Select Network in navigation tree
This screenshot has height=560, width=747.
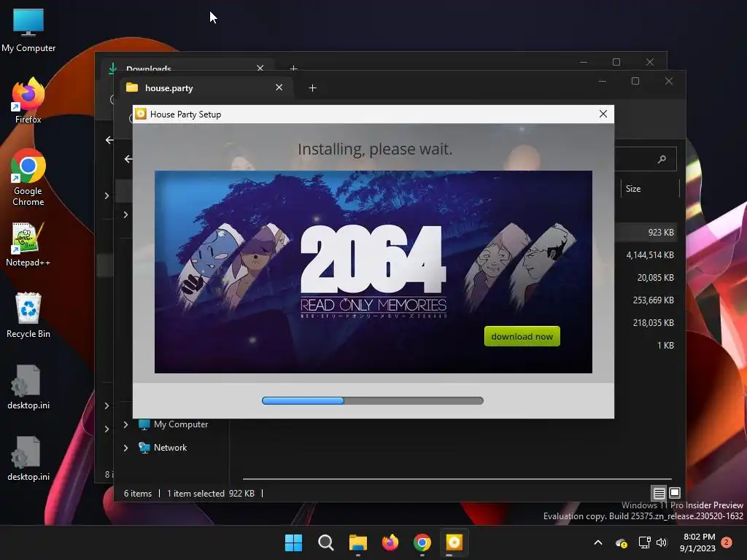coord(163,448)
